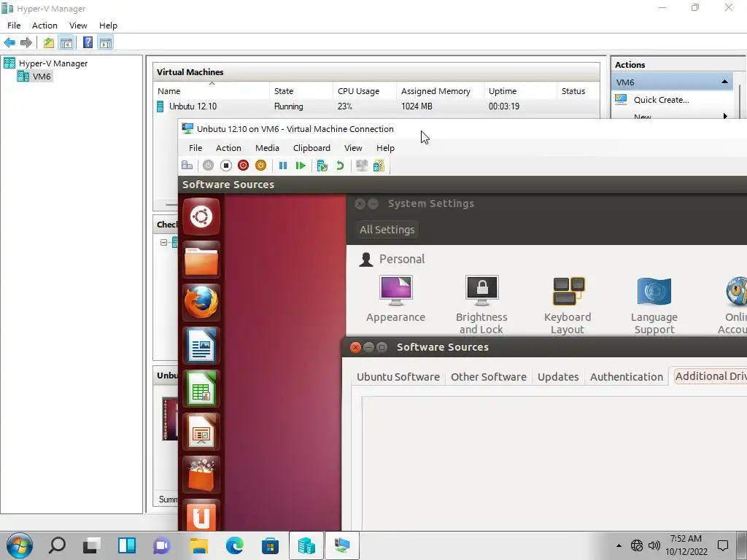
Task: Launch LibreOffice Writer from the launcher
Action: tap(201, 346)
